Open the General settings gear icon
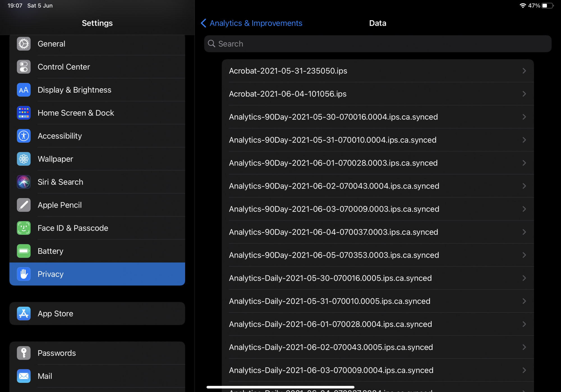 point(24,44)
